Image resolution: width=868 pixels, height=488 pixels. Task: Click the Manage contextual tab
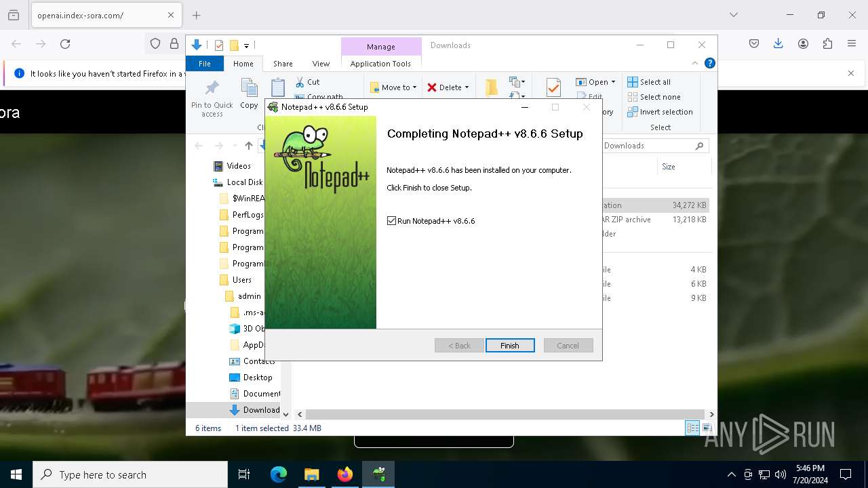coord(381,47)
